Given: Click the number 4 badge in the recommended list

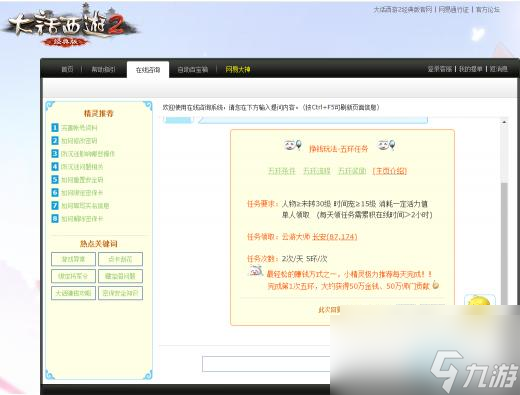Looking at the screenshot, I should coord(55,167).
